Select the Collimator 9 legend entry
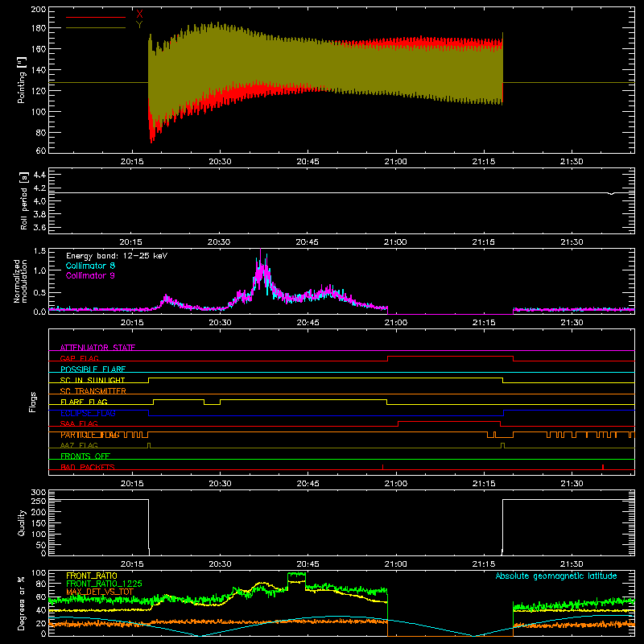 point(90,275)
